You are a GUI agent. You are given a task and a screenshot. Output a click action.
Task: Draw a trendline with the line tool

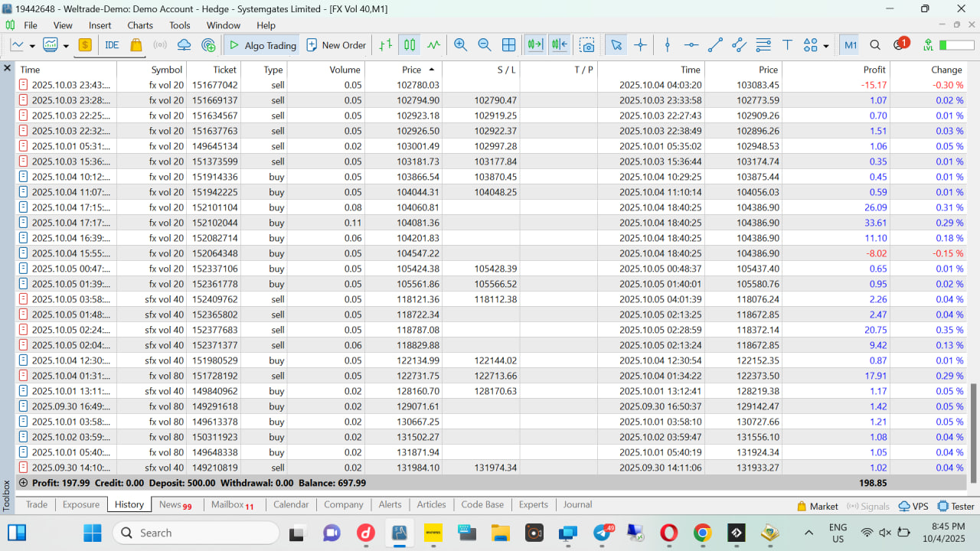coord(715,45)
